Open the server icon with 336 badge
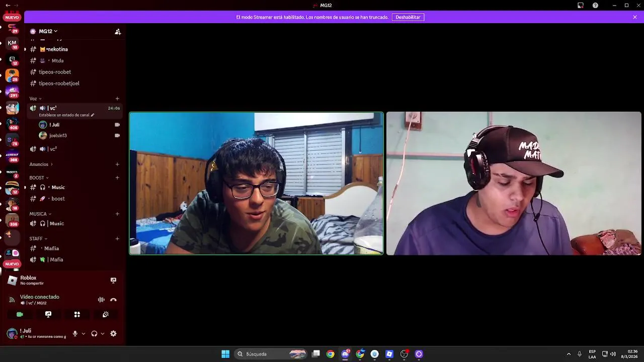 (12, 221)
